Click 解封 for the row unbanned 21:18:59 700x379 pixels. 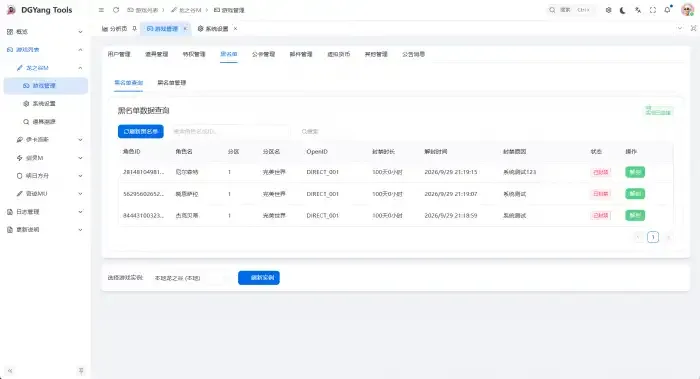(x=635, y=215)
